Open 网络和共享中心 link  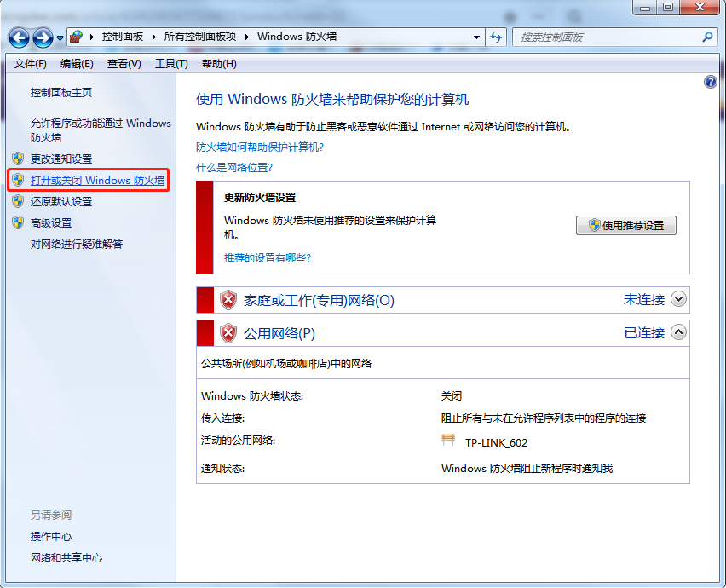pyautogui.click(x=66, y=558)
